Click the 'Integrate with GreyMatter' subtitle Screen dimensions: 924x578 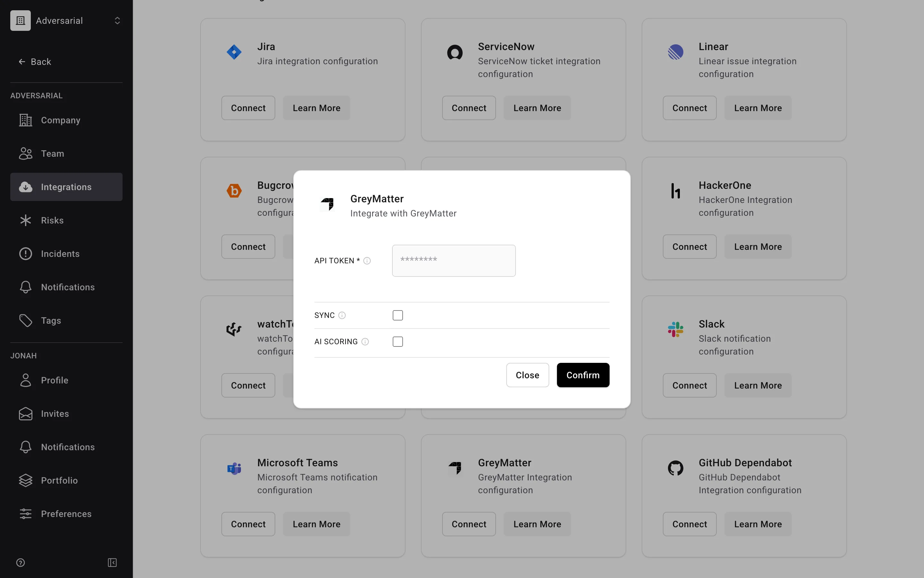[403, 213]
